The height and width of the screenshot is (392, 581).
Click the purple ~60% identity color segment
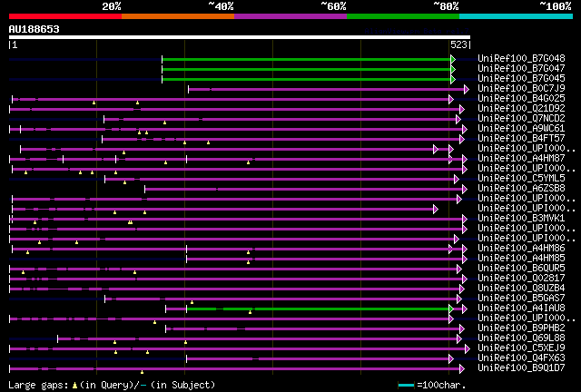(290, 16)
